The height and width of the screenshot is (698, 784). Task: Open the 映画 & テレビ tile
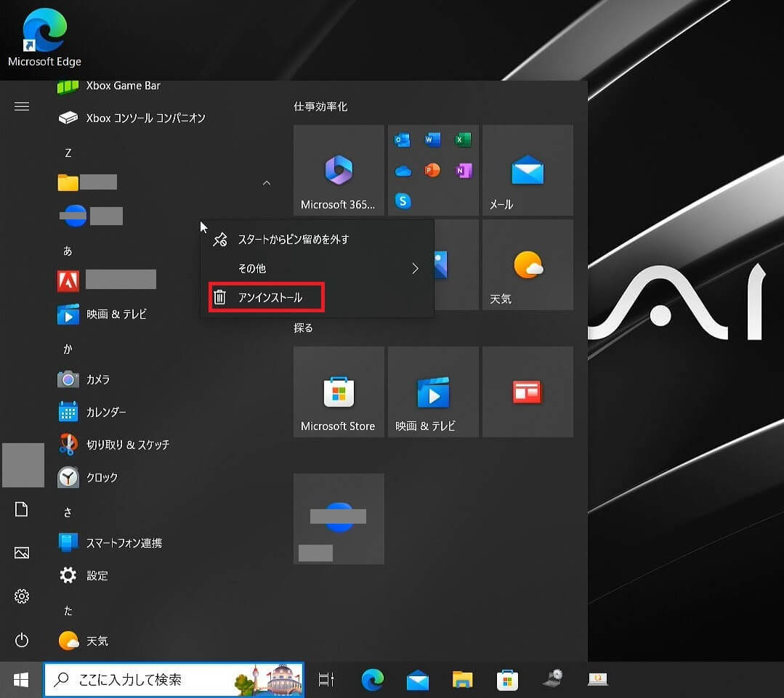point(433,391)
